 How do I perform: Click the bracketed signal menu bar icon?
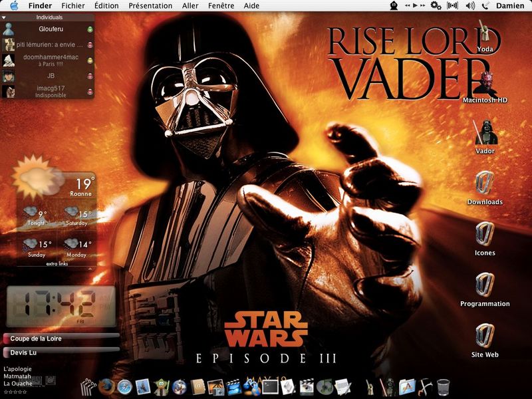click(x=452, y=6)
